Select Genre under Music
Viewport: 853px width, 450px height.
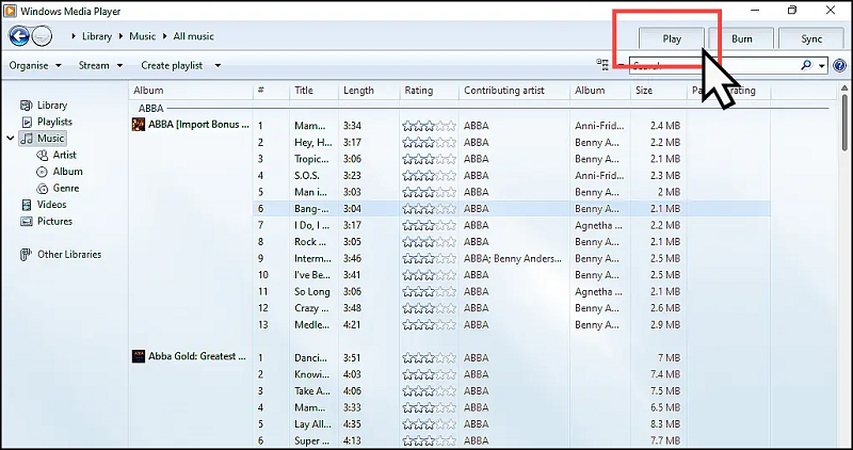pyautogui.click(x=66, y=188)
